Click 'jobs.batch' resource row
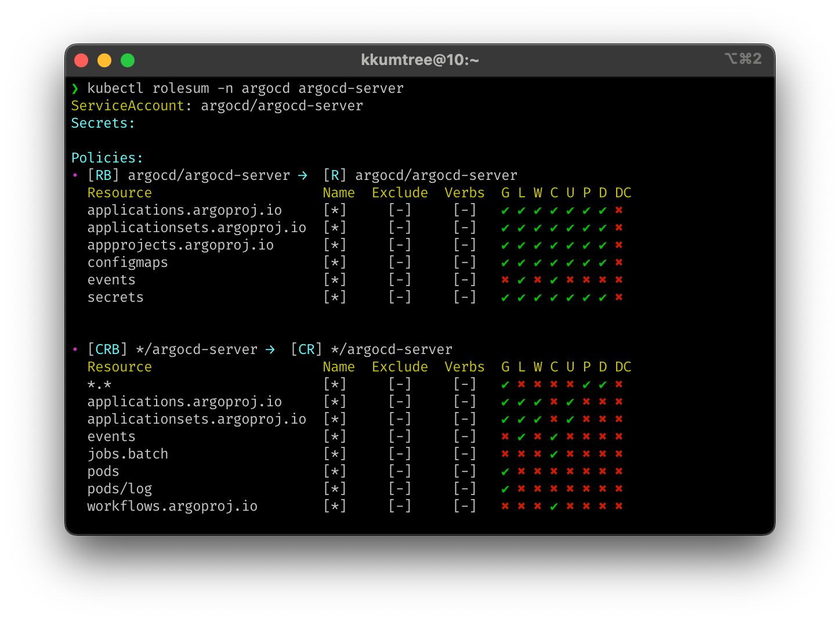The height and width of the screenshot is (621, 840). point(128,454)
